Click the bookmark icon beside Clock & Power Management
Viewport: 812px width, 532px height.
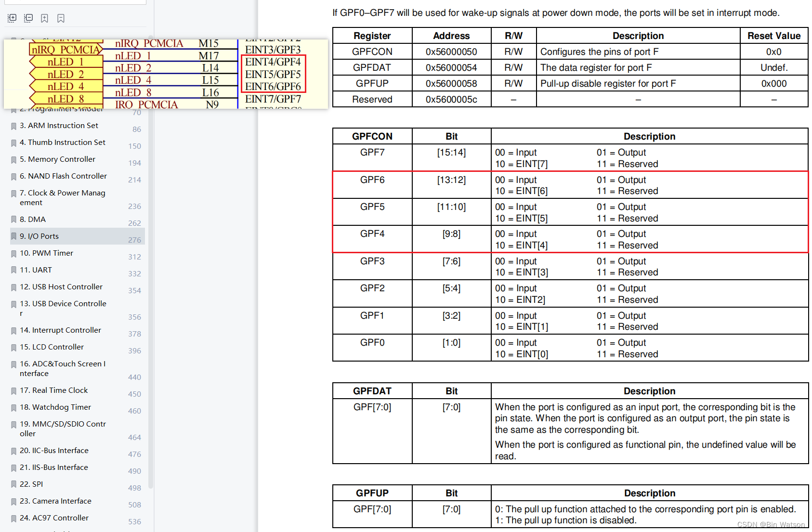pos(13,194)
